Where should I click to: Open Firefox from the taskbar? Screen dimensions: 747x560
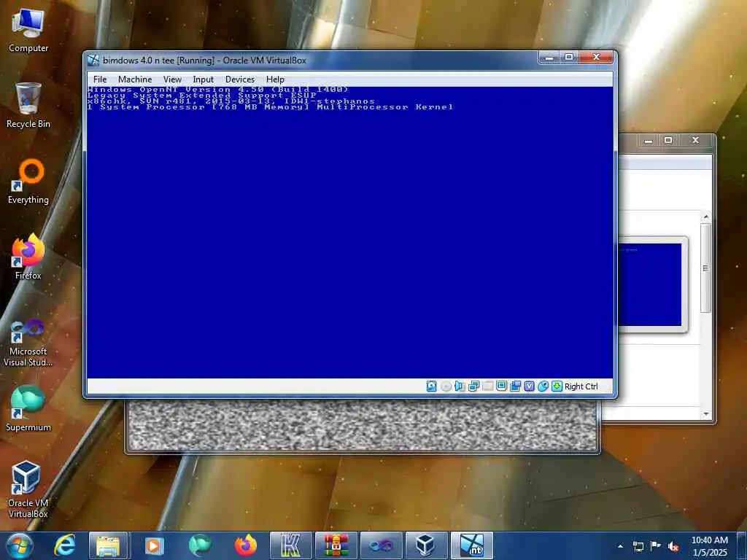[245, 545]
